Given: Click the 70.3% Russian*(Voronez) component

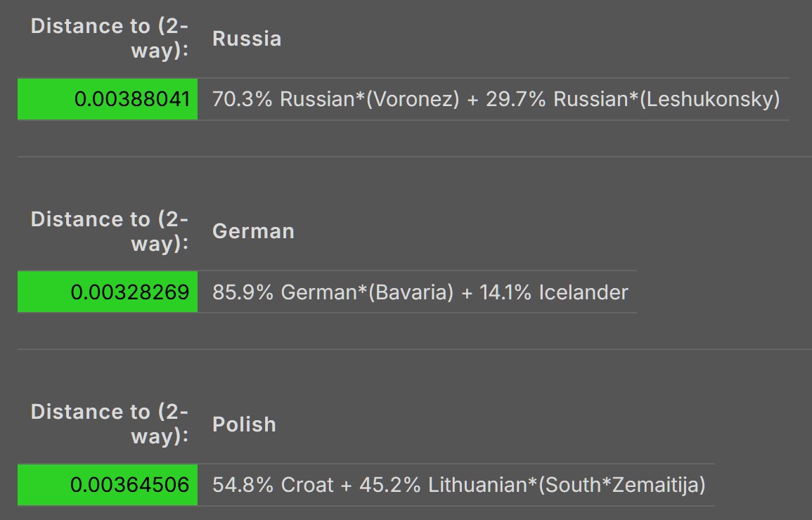Looking at the screenshot, I should [335, 99].
